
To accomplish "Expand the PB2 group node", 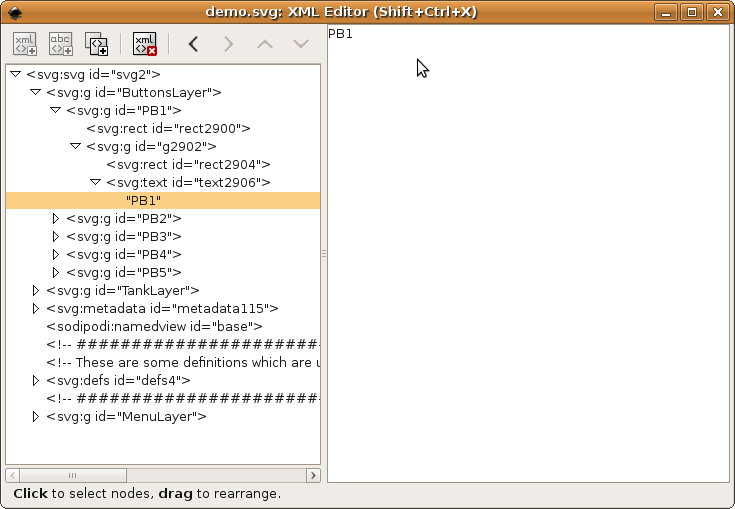I will [x=55, y=218].
